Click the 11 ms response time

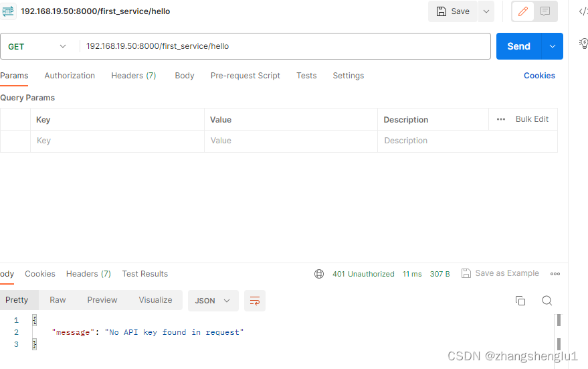click(412, 274)
